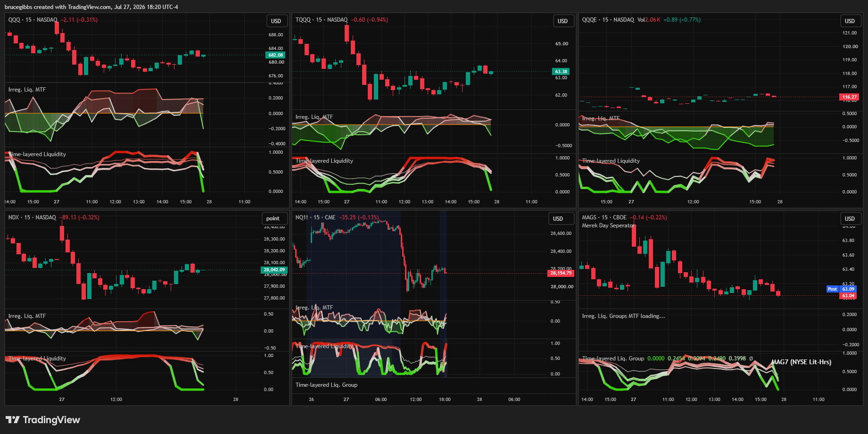
Task: Click the Post session badge on MAGS chart
Action: 832,289
